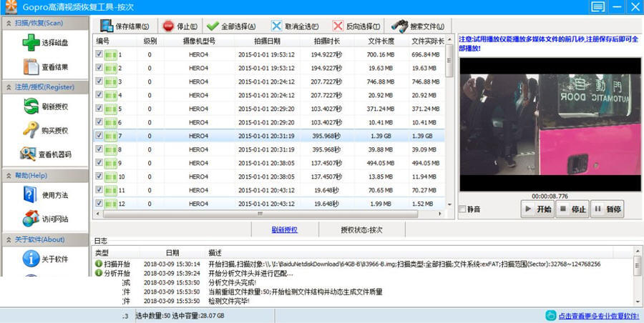
Task: Sort by 文件长度 column header
Action: coord(381,41)
